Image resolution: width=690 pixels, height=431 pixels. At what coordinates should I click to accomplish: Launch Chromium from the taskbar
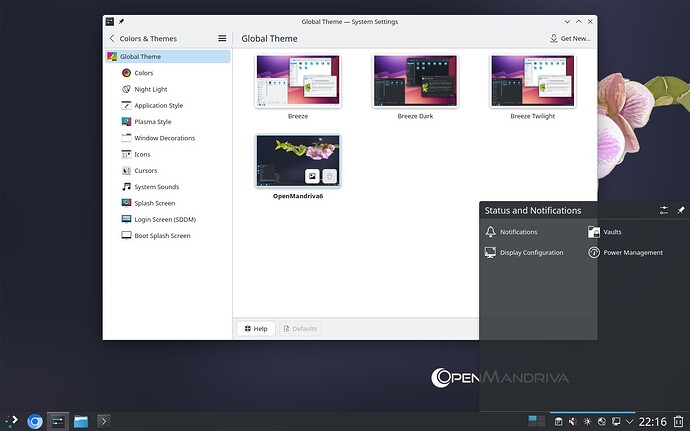[35, 421]
